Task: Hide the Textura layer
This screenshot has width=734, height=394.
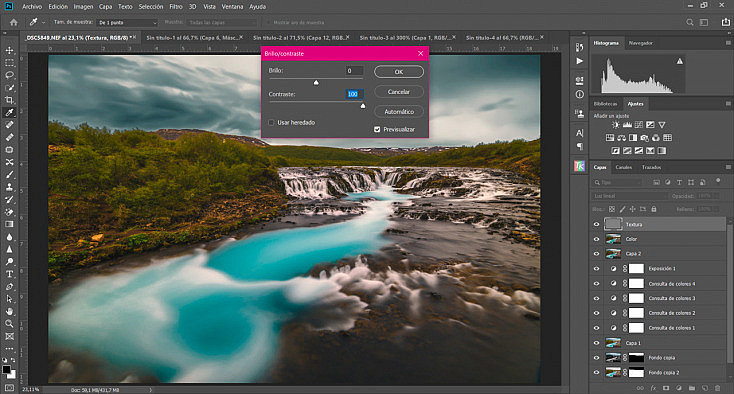Action: click(x=596, y=225)
